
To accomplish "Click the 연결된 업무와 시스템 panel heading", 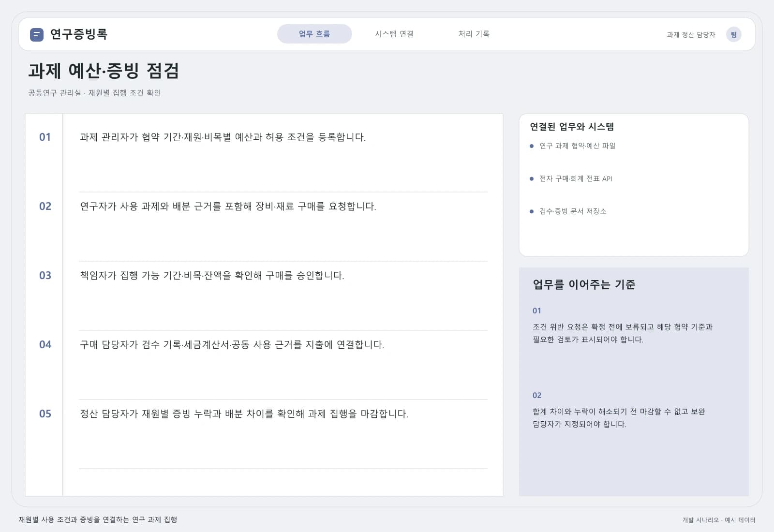I will [572, 127].
